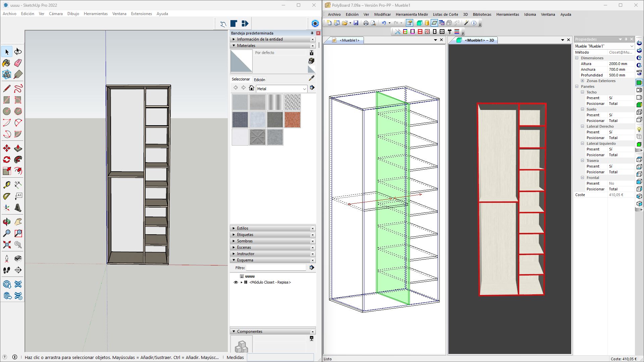Click the 'En el modelo' home button in Materiales
This screenshot has height=362, width=644.
pyautogui.click(x=252, y=87)
